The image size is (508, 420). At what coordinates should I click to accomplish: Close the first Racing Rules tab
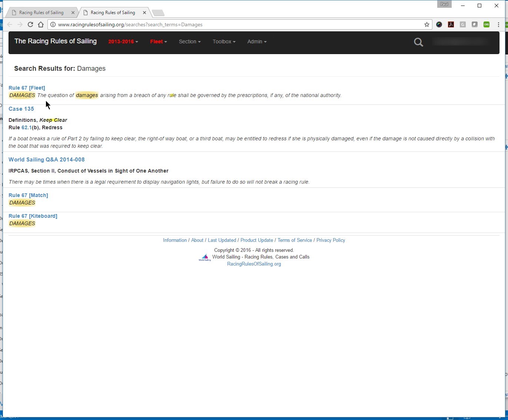pos(73,13)
